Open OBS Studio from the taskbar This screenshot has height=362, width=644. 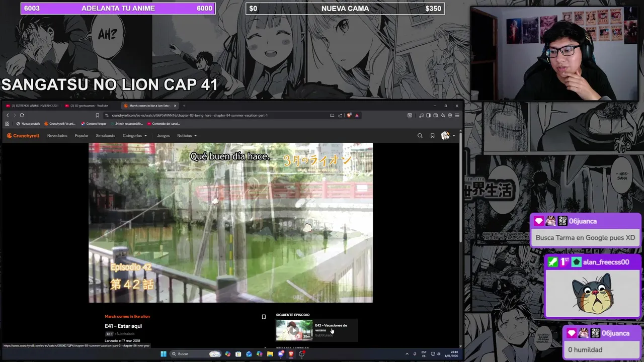pos(302,354)
